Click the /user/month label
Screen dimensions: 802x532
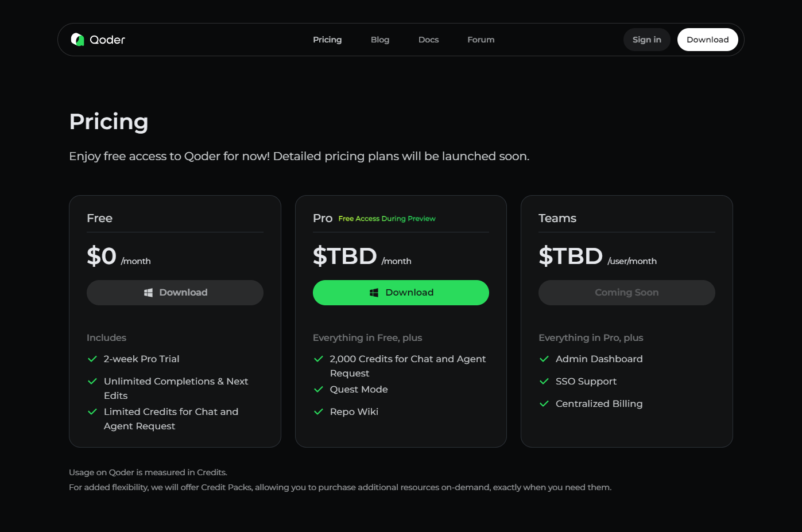click(632, 261)
